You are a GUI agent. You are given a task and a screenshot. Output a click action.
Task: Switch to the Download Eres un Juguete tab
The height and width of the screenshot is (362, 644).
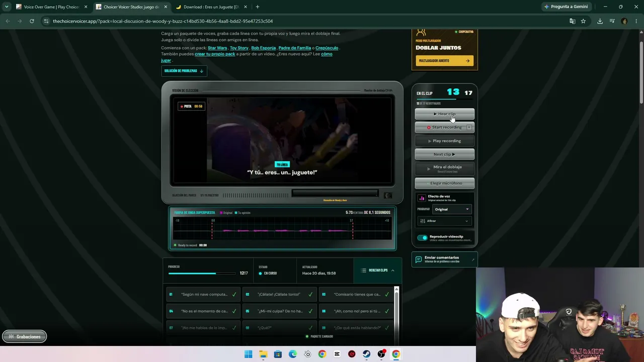pyautogui.click(x=210, y=7)
